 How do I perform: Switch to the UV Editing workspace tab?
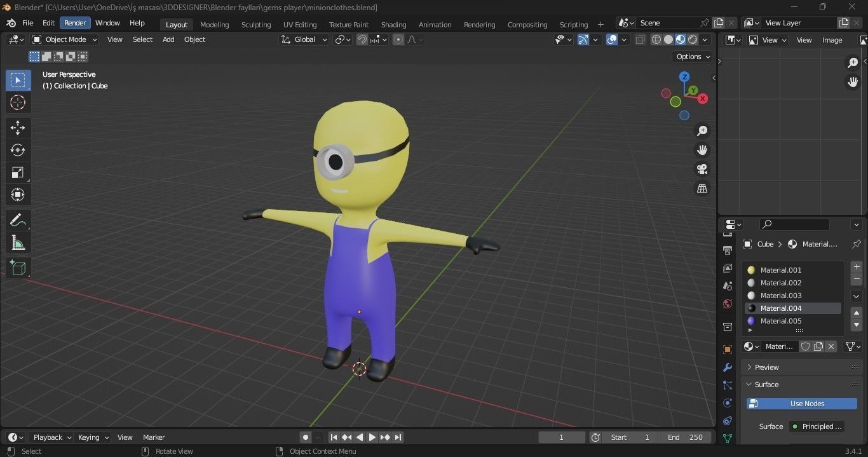300,25
